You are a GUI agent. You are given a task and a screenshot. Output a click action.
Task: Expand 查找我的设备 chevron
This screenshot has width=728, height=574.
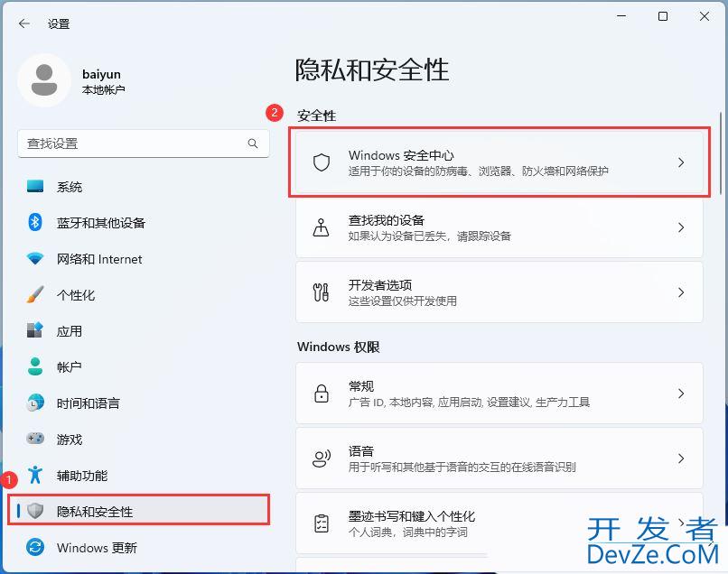click(681, 227)
